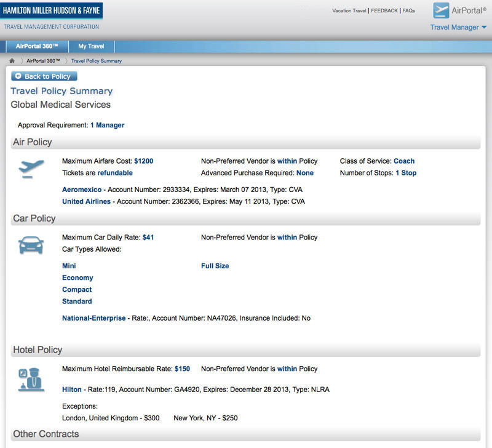Click the Coach class of service value

click(x=404, y=161)
